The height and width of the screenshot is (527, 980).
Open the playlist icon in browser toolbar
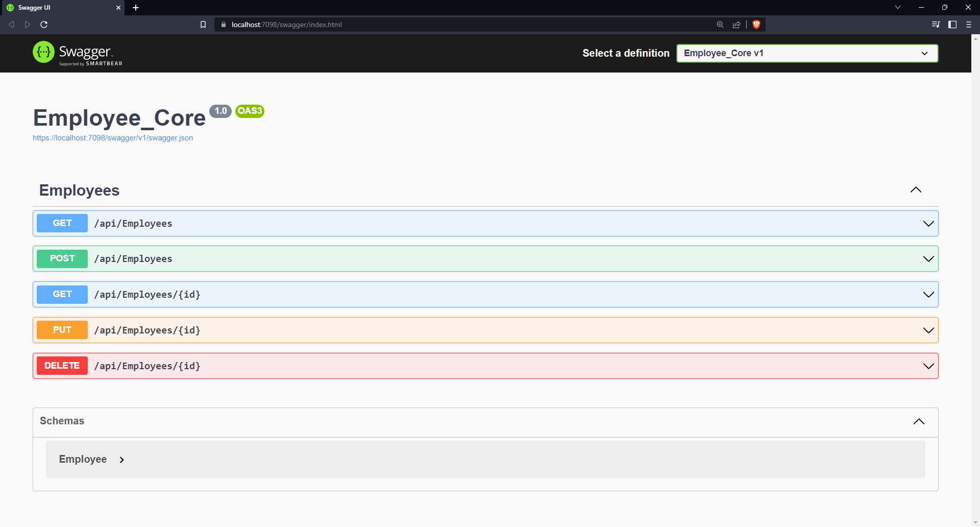936,25
